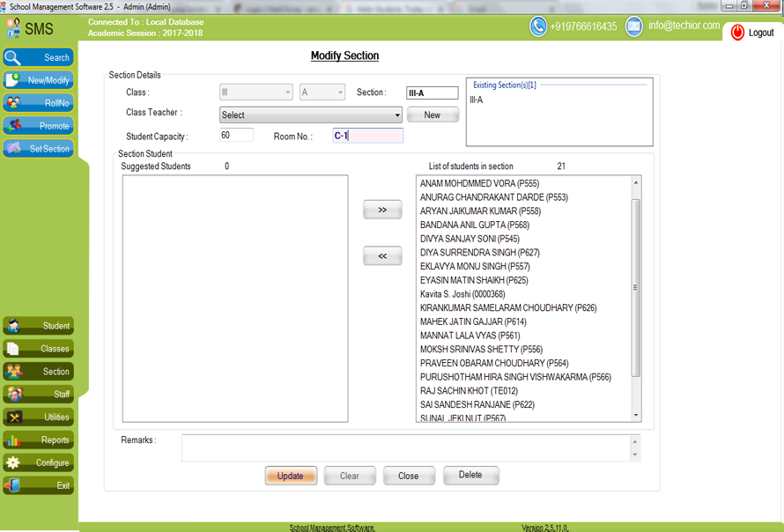Image resolution: width=784 pixels, height=532 pixels.
Task: Click the Clear button
Action: click(350, 476)
